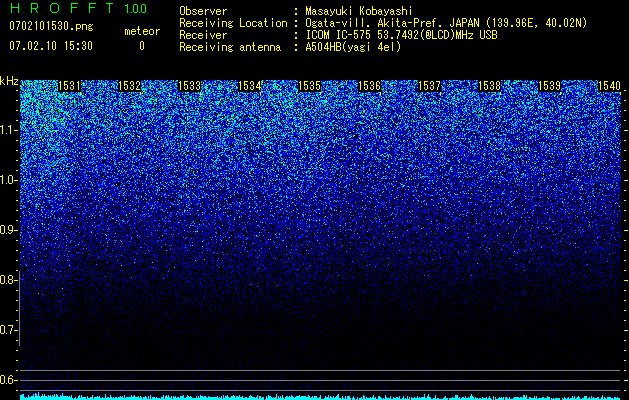
Task: Click the 1535 time marker
Action: coord(309,86)
